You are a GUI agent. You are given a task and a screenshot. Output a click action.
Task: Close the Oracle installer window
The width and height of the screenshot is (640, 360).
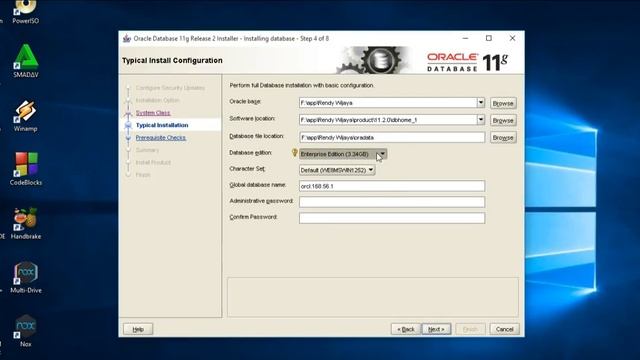click(513, 38)
